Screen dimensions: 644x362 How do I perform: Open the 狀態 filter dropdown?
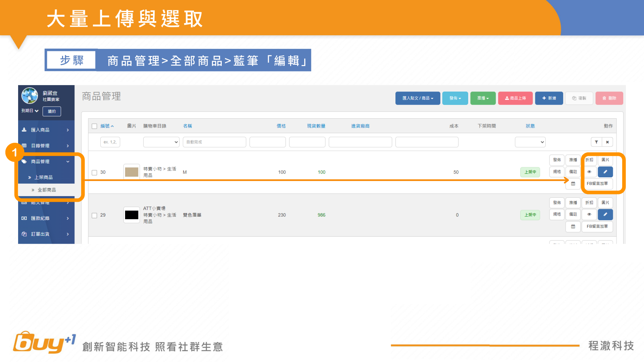click(530, 142)
